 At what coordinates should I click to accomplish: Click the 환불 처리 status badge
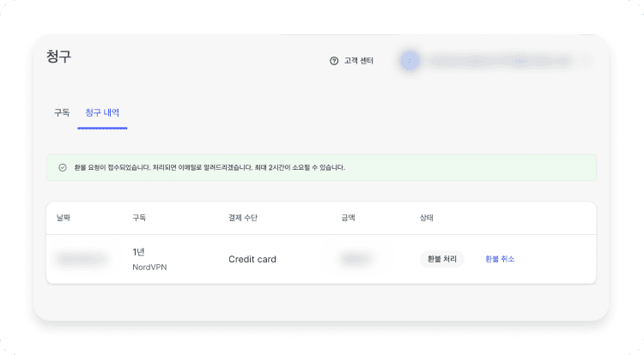[442, 259]
